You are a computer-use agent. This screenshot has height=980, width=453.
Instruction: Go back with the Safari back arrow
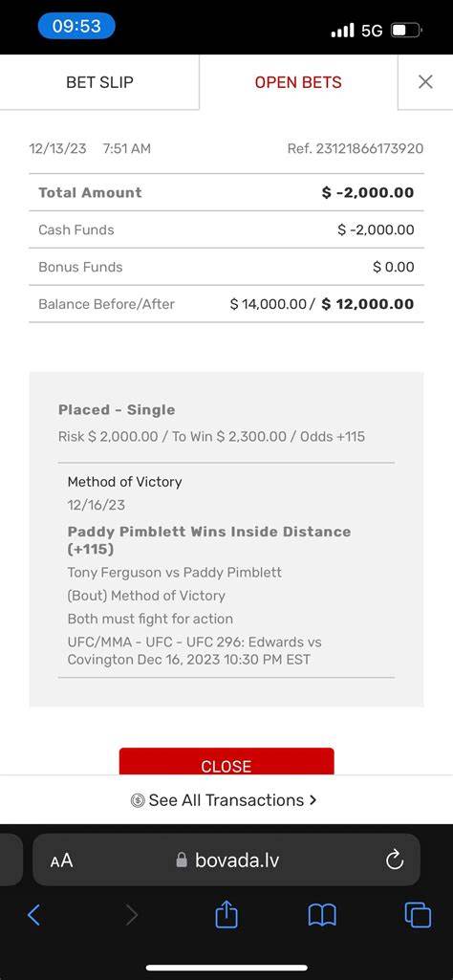(33, 916)
